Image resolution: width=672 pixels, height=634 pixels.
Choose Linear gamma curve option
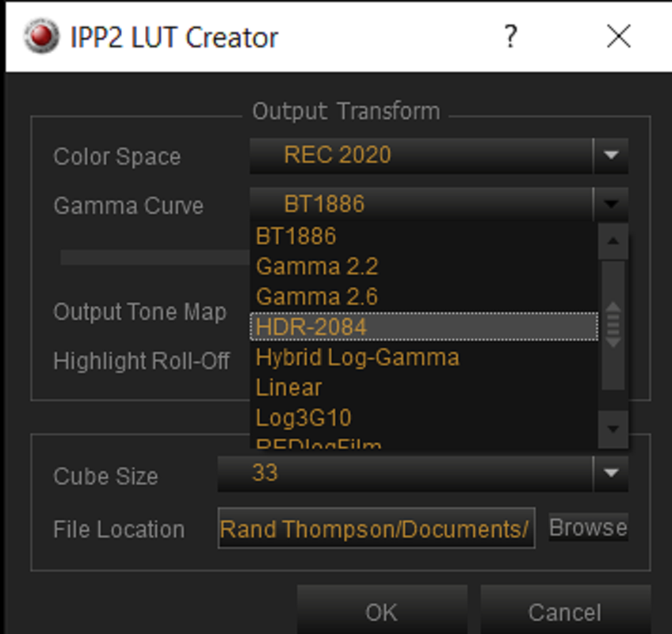point(423,388)
